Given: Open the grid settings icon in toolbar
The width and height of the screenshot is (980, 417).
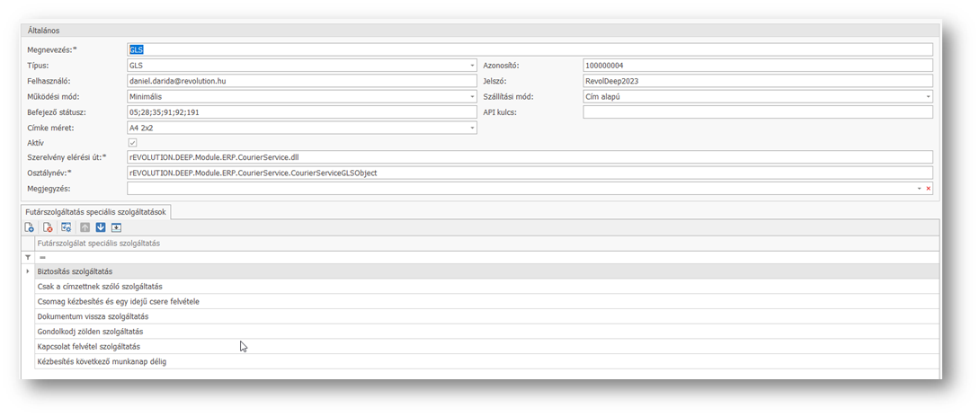Looking at the screenshot, I should pyautogui.click(x=66, y=227).
